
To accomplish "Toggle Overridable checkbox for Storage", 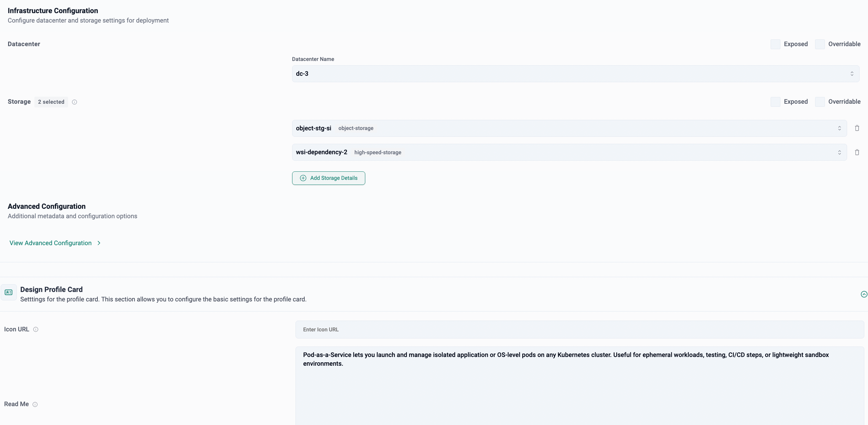I will coord(820,102).
